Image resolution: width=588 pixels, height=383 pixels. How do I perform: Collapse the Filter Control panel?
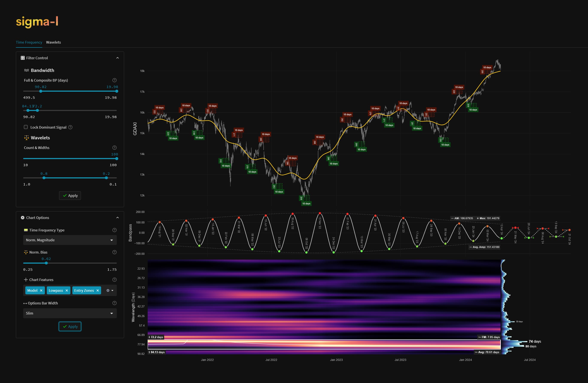(117, 58)
